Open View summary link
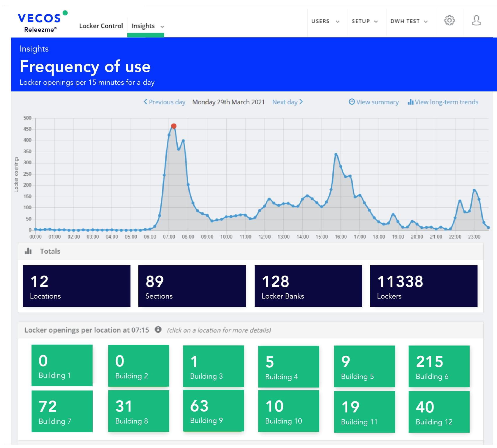Viewport: 497px width, 448px height. (377, 102)
